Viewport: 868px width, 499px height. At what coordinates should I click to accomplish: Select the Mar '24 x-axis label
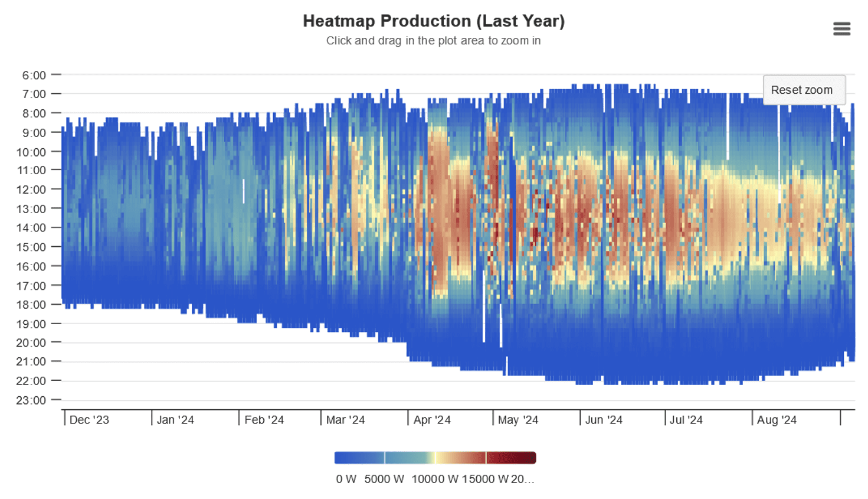(346, 420)
